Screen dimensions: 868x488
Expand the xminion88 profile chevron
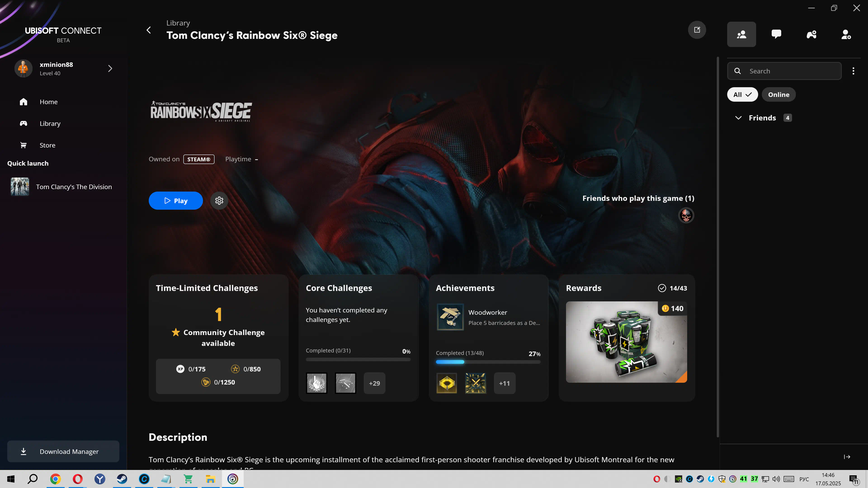coord(110,68)
